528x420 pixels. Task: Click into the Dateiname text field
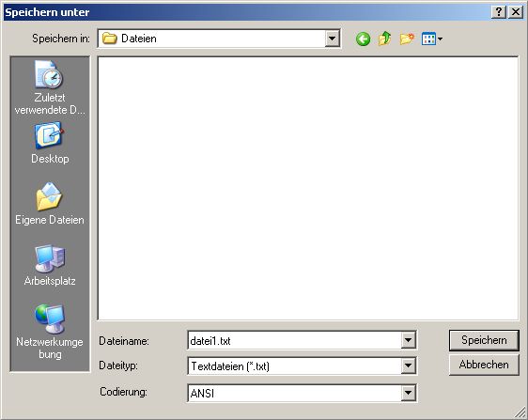tap(295, 340)
